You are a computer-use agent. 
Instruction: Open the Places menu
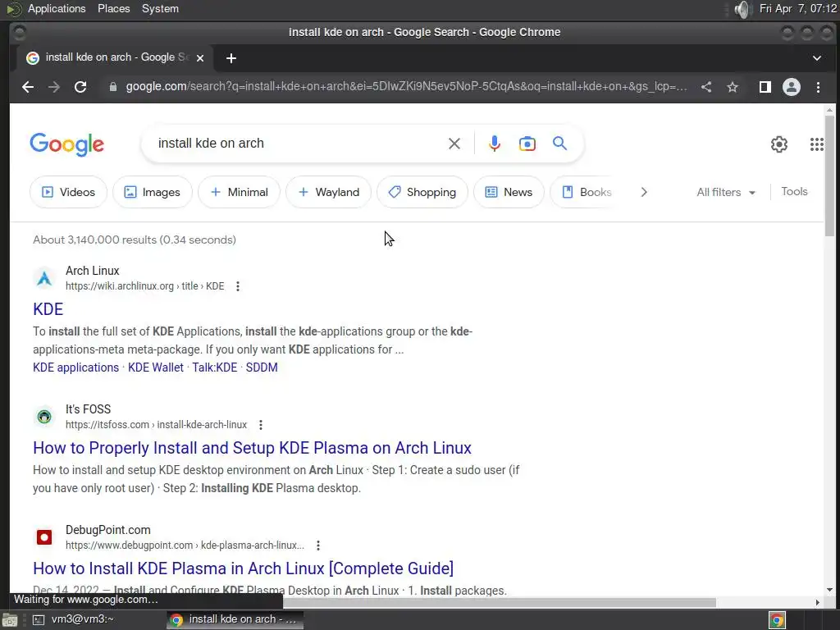113,8
